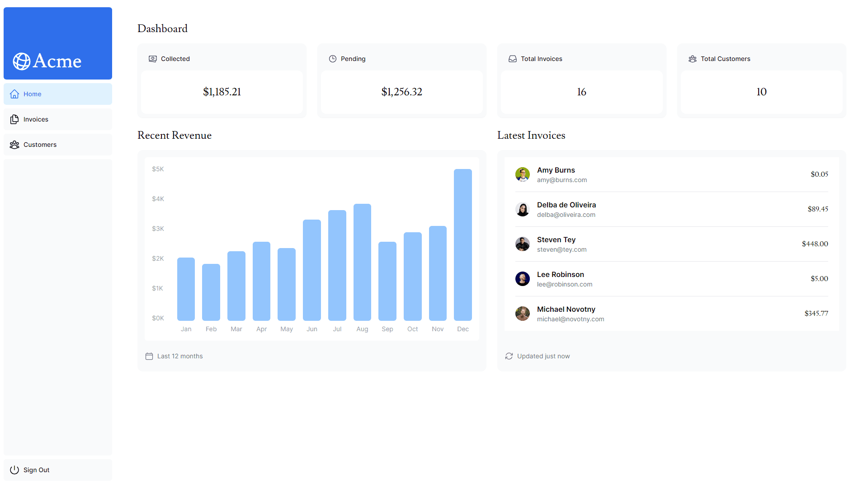Click the December revenue bar

(462, 244)
